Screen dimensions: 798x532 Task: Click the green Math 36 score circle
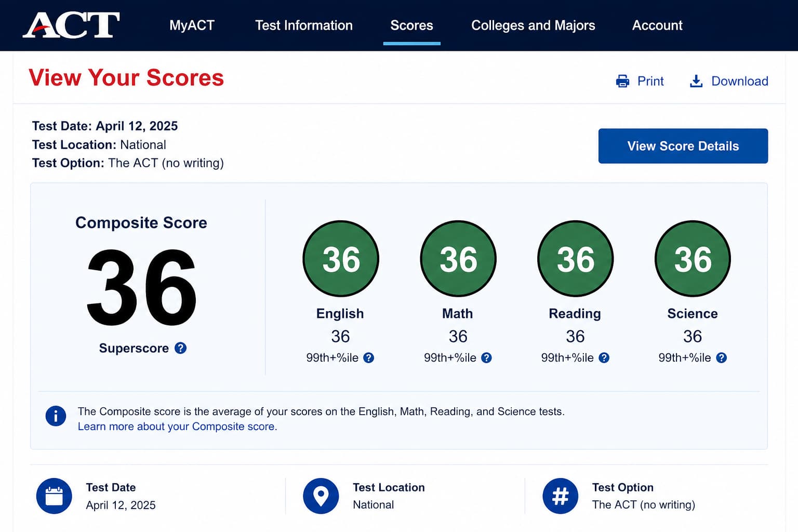point(458,259)
